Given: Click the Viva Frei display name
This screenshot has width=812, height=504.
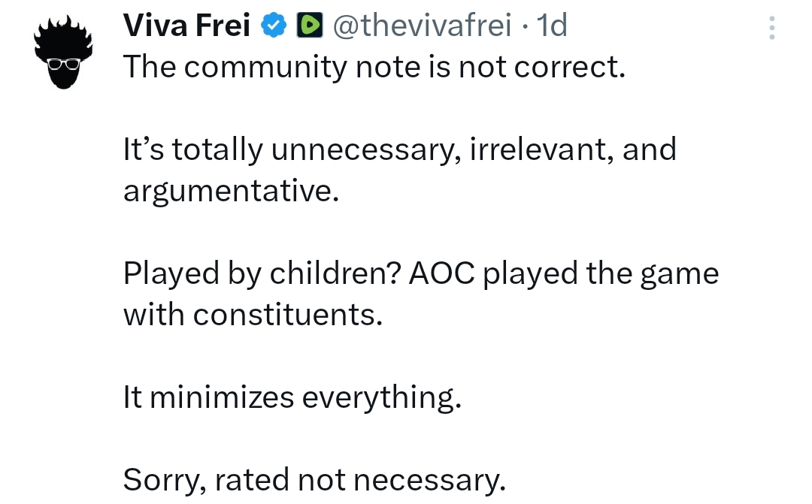Looking at the screenshot, I should tap(187, 27).
